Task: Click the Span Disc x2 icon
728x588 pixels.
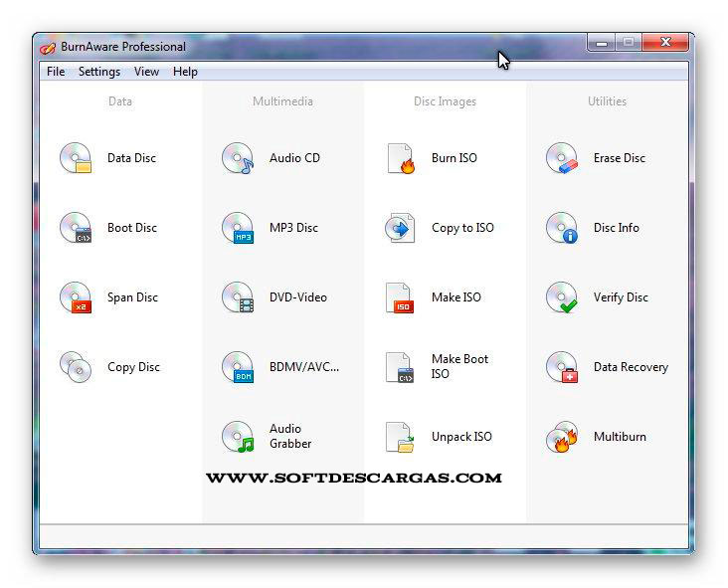Action: point(76,297)
